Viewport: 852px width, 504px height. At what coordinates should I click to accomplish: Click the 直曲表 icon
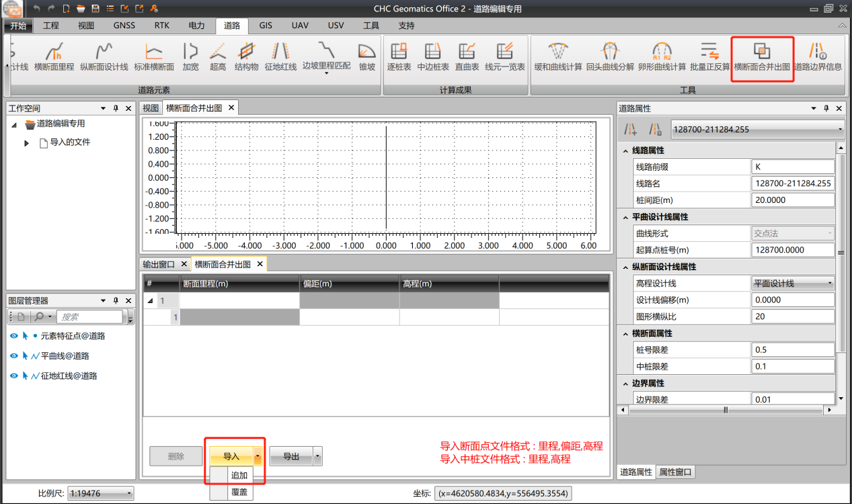[467, 56]
